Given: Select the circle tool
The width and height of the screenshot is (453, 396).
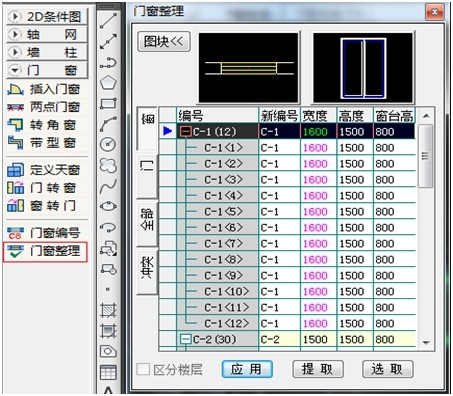Looking at the screenshot, I should (108, 144).
